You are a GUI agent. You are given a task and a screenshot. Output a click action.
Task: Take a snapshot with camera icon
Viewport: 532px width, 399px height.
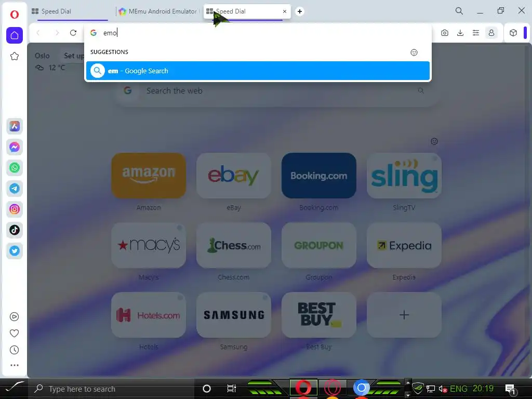tap(445, 33)
